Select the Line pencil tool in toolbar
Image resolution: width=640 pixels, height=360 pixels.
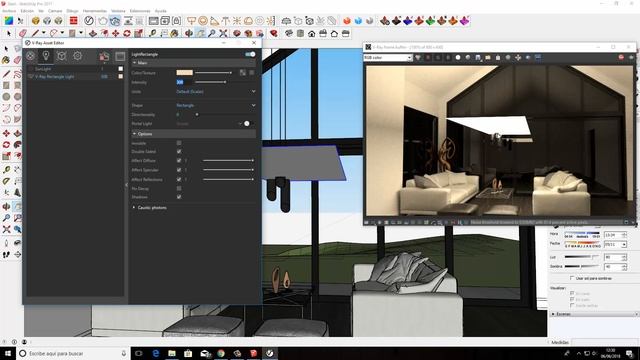(x=36, y=33)
